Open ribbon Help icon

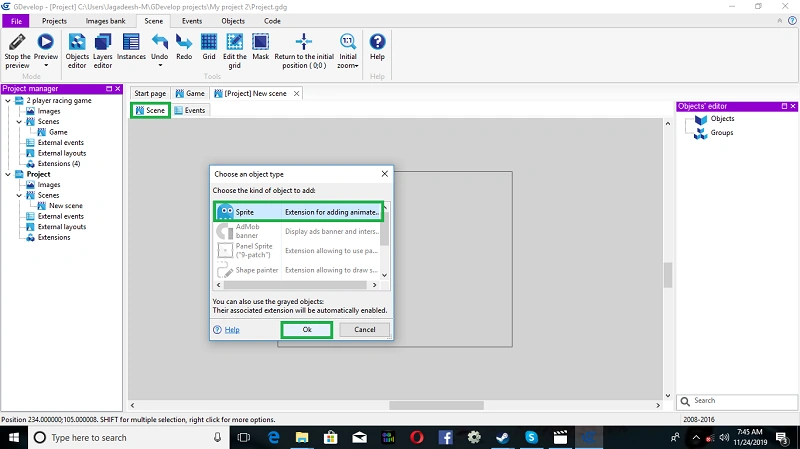[377, 42]
